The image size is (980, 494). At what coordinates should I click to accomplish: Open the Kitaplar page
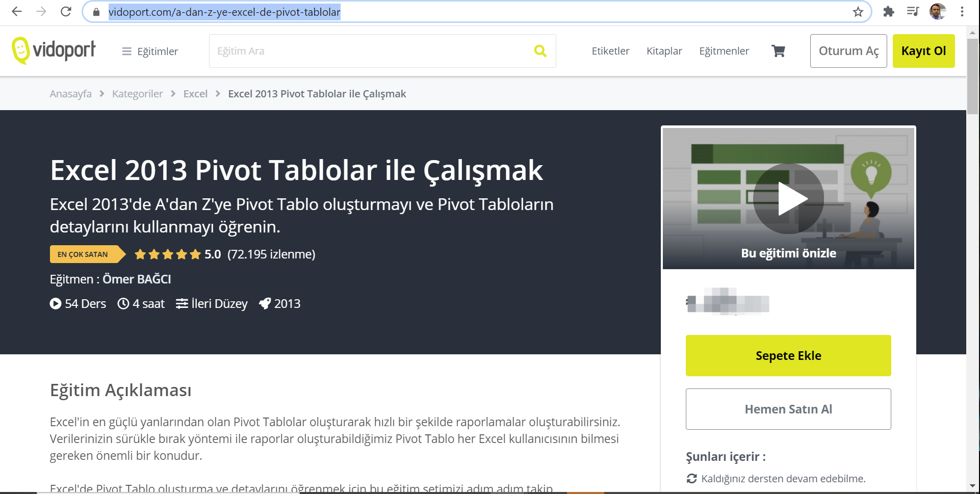(664, 50)
